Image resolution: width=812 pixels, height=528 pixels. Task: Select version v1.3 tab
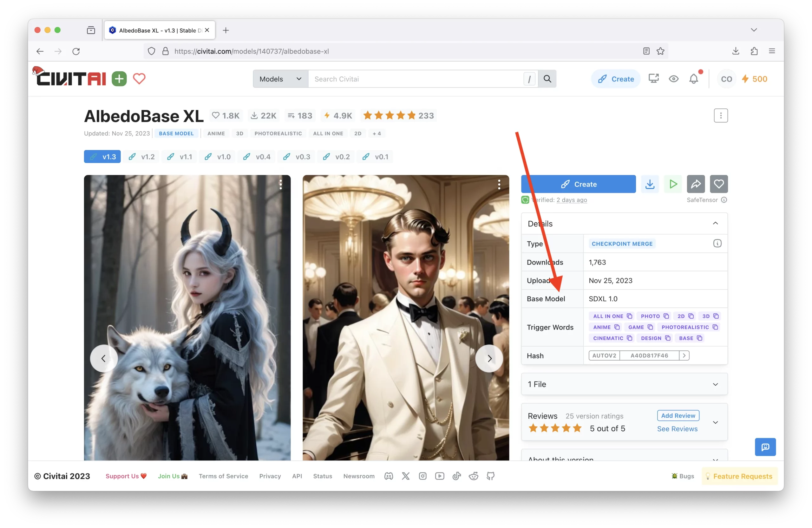pyautogui.click(x=102, y=157)
